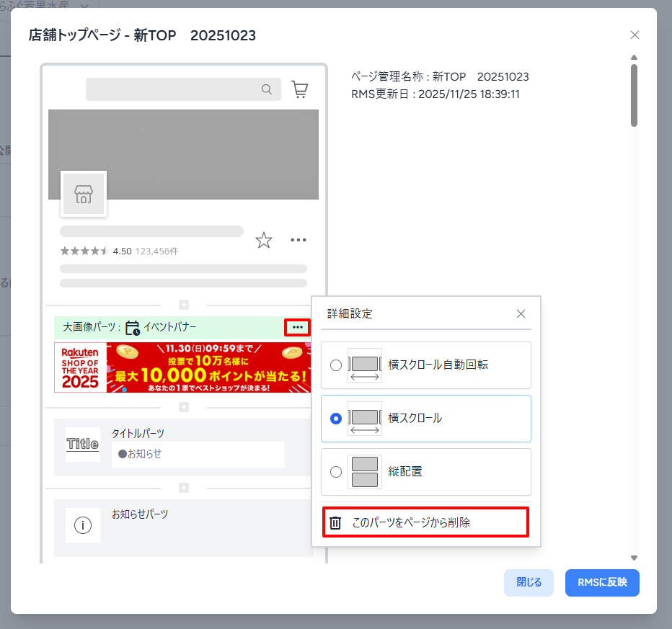Click the shop storefront icon
This screenshot has width=672, height=629.
(84, 194)
